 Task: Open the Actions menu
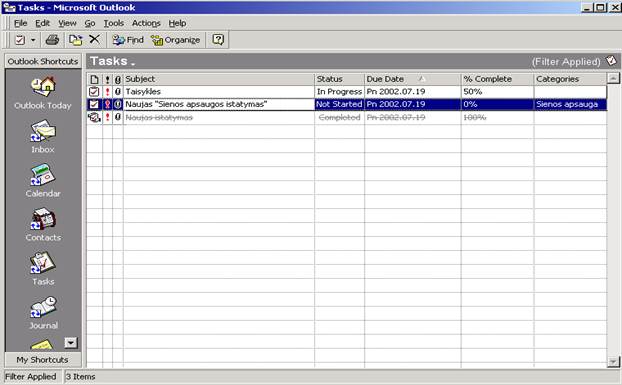point(146,23)
